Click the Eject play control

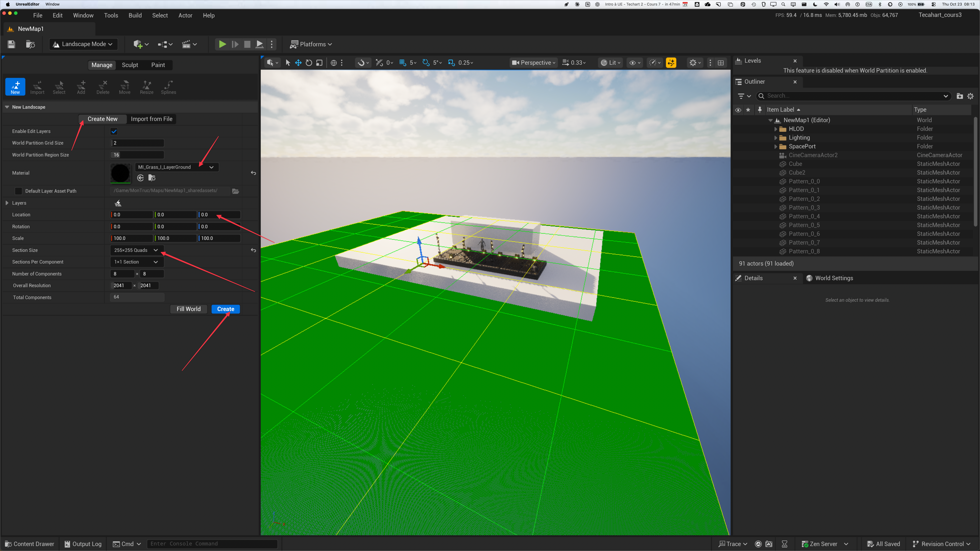(259, 44)
